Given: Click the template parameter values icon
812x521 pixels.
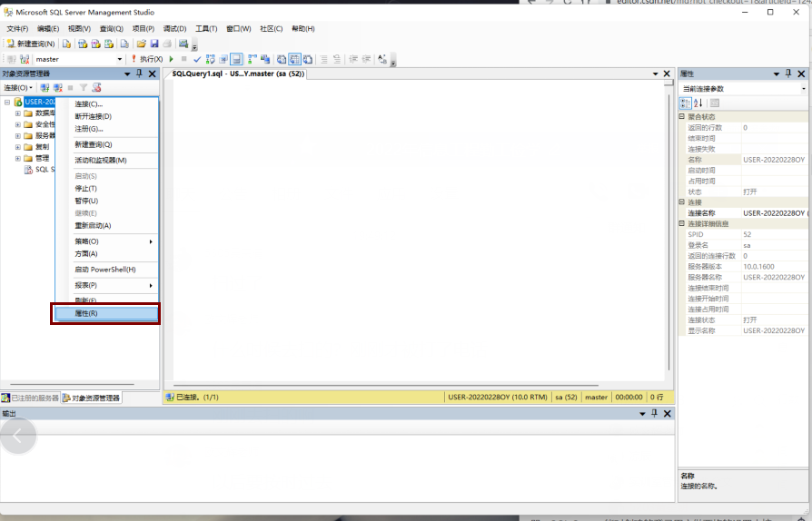Looking at the screenshot, I should click(x=382, y=59).
